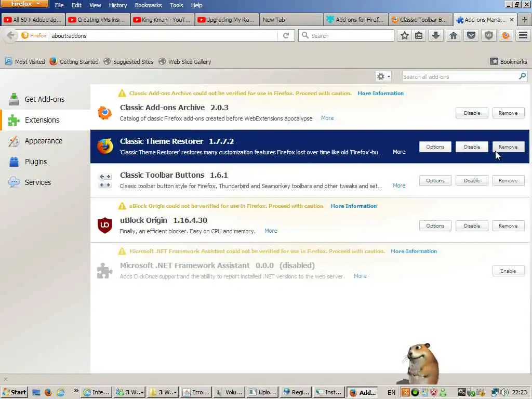Remove Classic Toolbar Buttons extension
Image resolution: width=532 pixels, height=399 pixels.
coord(508,180)
